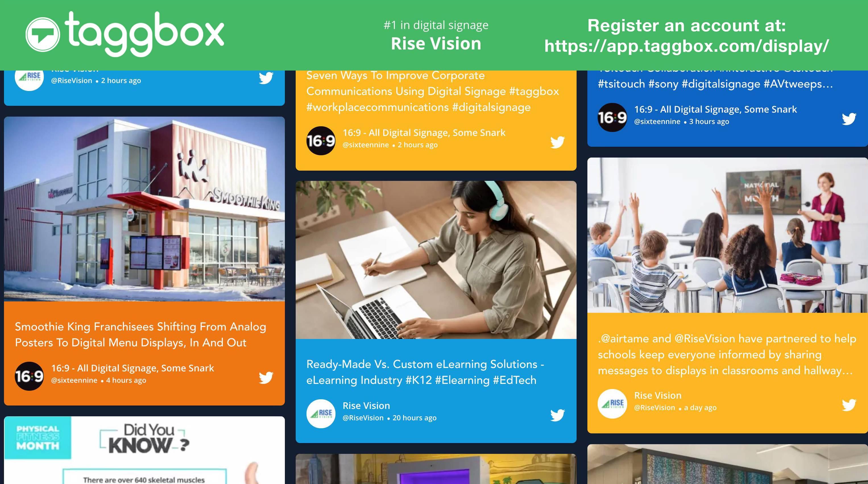Click 'Rise Vision' author name on airtame card

[x=658, y=395]
